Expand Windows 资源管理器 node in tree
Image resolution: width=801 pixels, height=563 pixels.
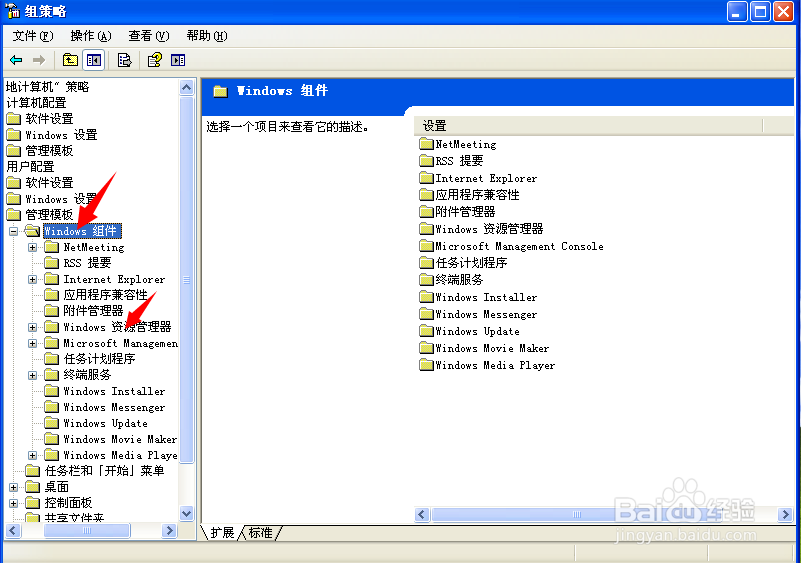point(32,327)
